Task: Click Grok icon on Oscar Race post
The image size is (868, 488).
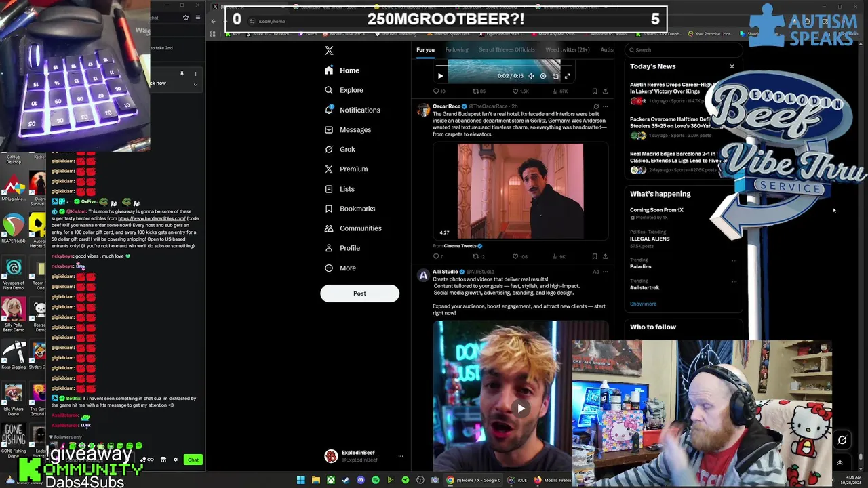Action: [x=596, y=106]
